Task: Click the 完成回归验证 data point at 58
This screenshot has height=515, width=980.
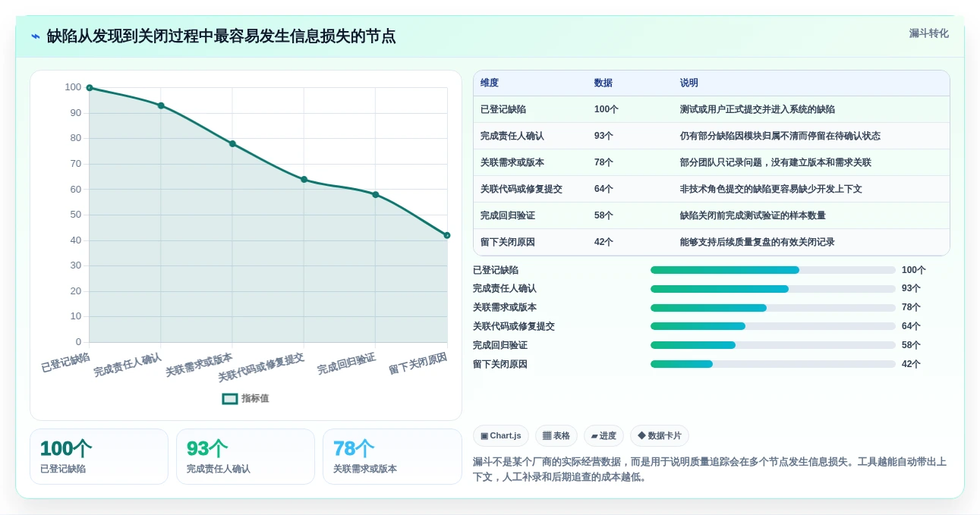Action: pyautogui.click(x=376, y=194)
